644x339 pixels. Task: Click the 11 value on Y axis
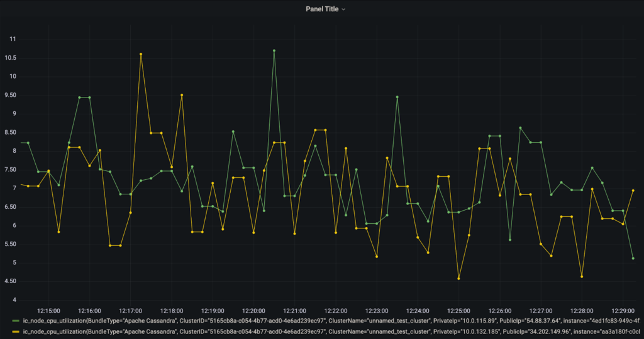coord(12,39)
